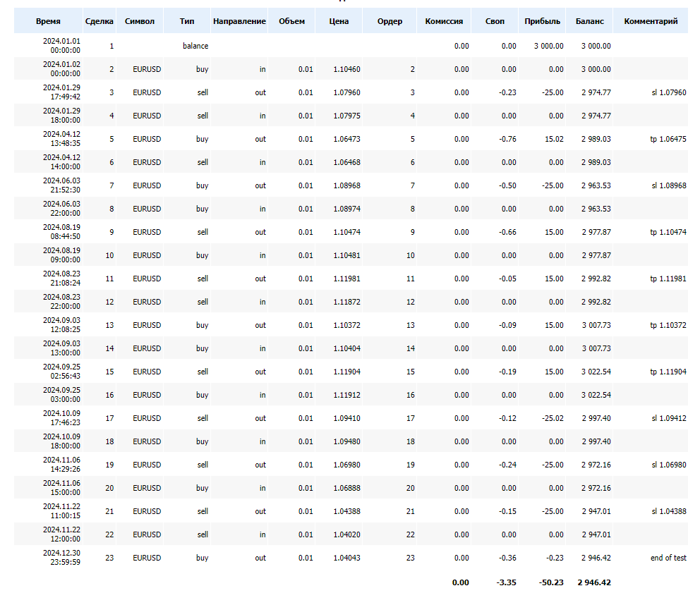Select total profit -50.23

pyautogui.click(x=551, y=582)
